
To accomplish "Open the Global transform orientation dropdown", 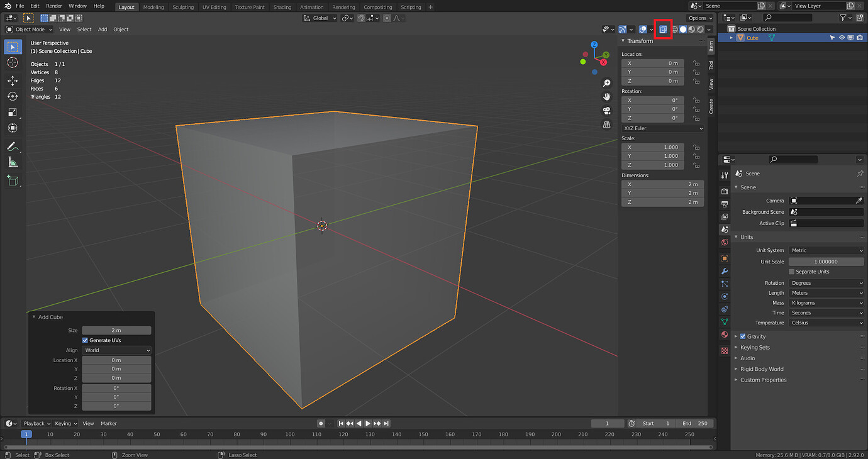I will (x=320, y=18).
